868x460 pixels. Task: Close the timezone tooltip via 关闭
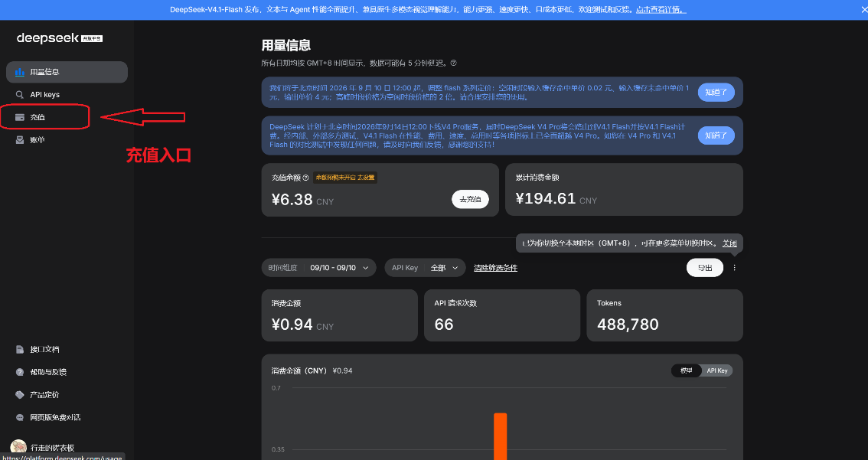tap(729, 243)
